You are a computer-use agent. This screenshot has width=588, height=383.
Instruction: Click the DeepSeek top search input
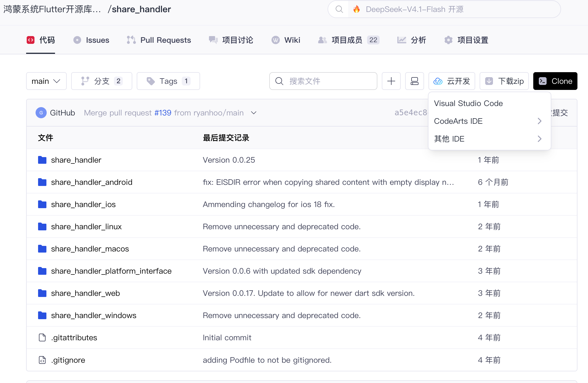click(x=444, y=9)
